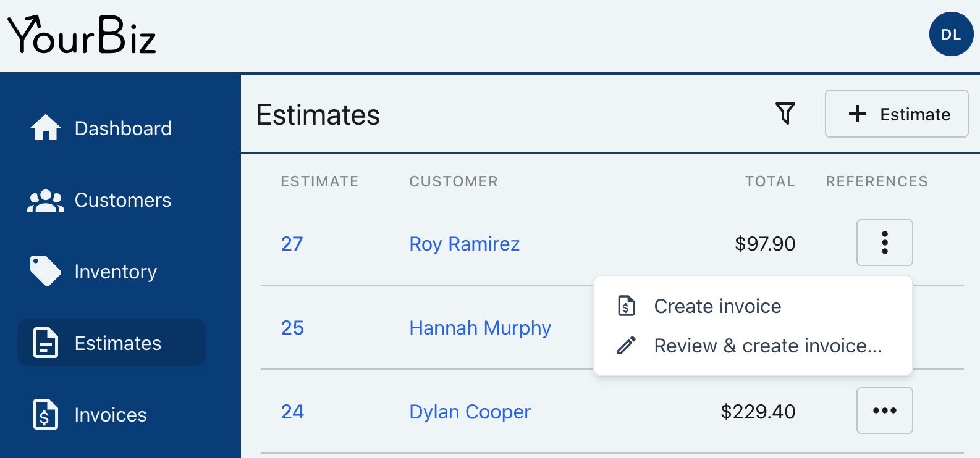Choose Review & create invoice option
980x458 pixels.
pyautogui.click(x=753, y=346)
